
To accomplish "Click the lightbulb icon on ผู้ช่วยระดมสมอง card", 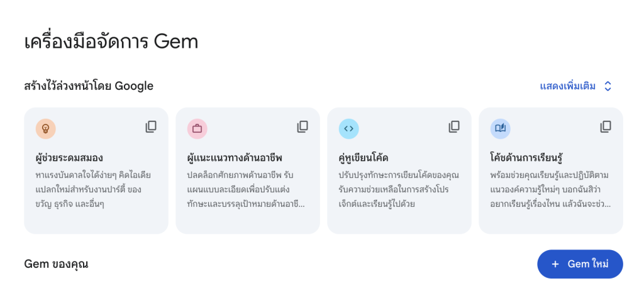I will pyautogui.click(x=45, y=129).
